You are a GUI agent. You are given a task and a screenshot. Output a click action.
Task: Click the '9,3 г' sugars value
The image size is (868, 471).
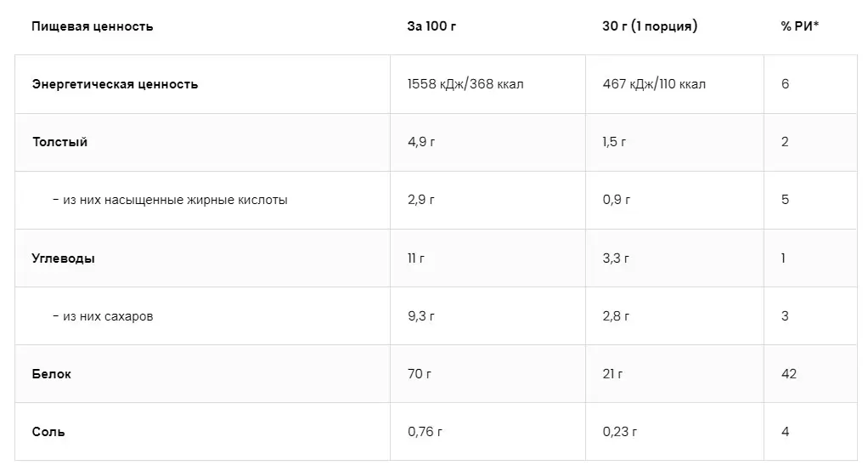tap(421, 316)
